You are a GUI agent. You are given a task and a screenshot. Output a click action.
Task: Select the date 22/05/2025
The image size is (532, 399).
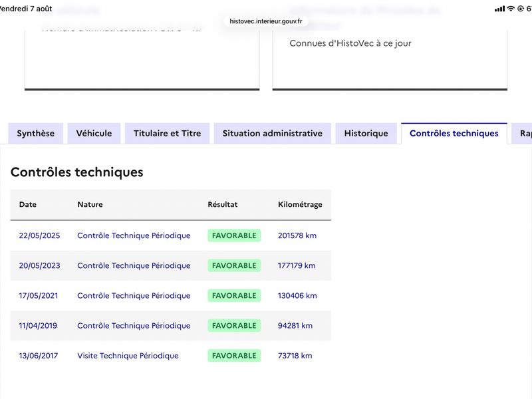[x=39, y=235]
